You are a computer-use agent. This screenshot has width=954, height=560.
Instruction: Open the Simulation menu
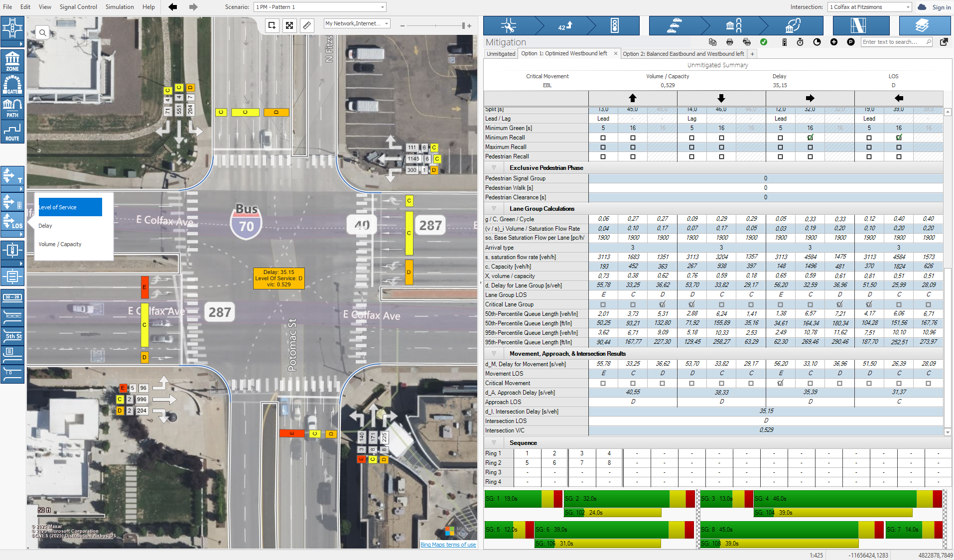(x=120, y=7)
